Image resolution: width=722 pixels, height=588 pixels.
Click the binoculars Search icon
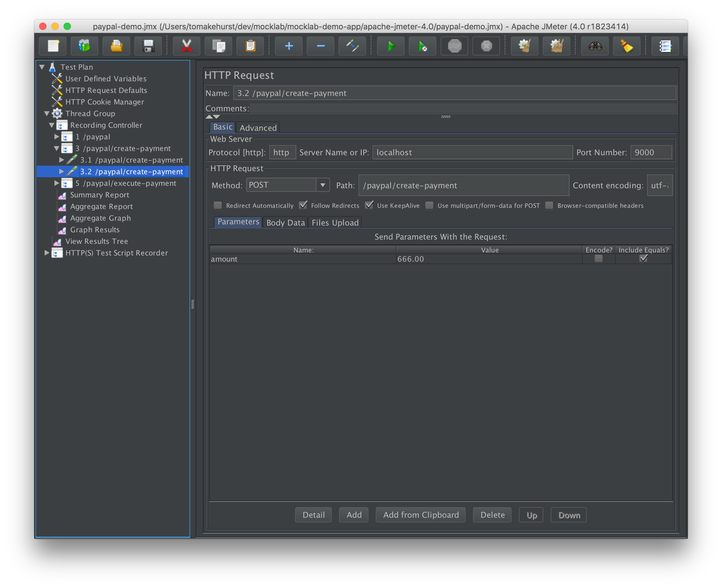(595, 46)
